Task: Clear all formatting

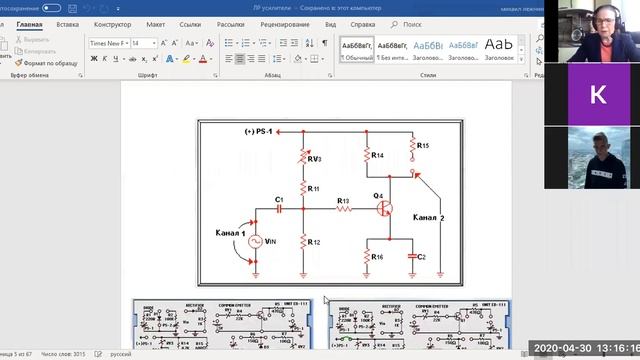Action: click(210, 43)
